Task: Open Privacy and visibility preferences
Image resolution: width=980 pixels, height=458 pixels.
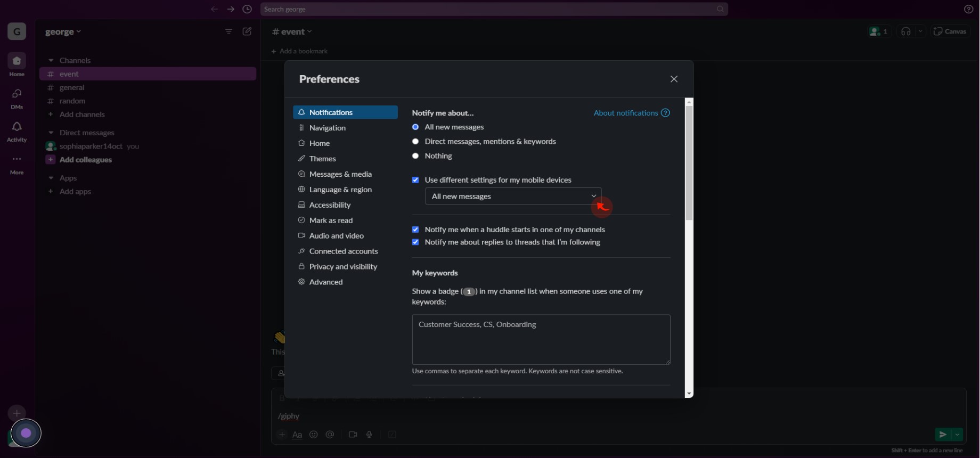Action: click(345, 267)
